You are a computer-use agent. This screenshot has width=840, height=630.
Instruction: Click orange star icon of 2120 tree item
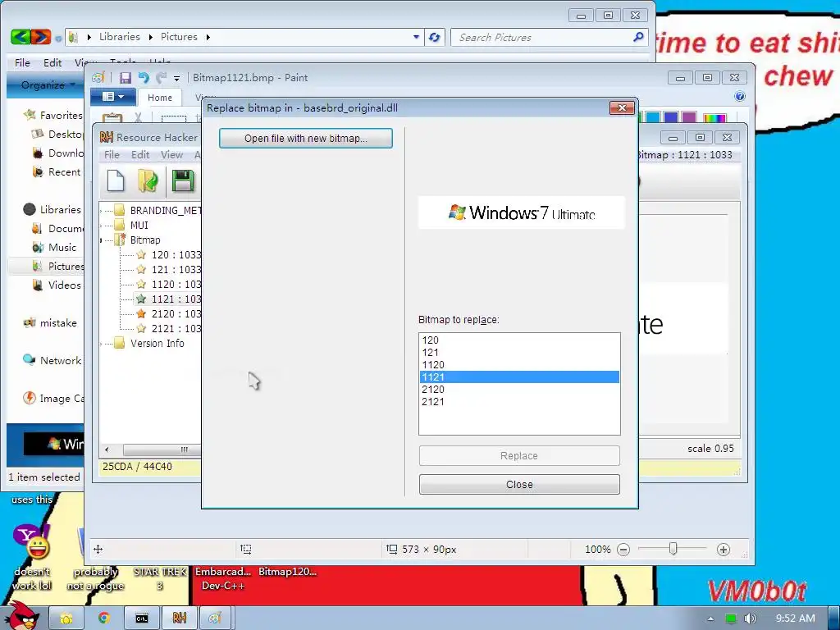click(x=141, y=314)
